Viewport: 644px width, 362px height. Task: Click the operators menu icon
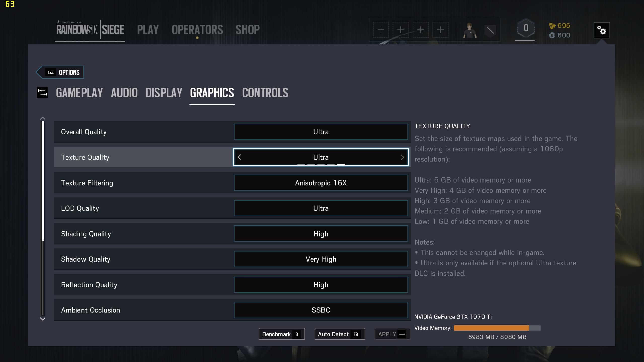pos(198,29)
